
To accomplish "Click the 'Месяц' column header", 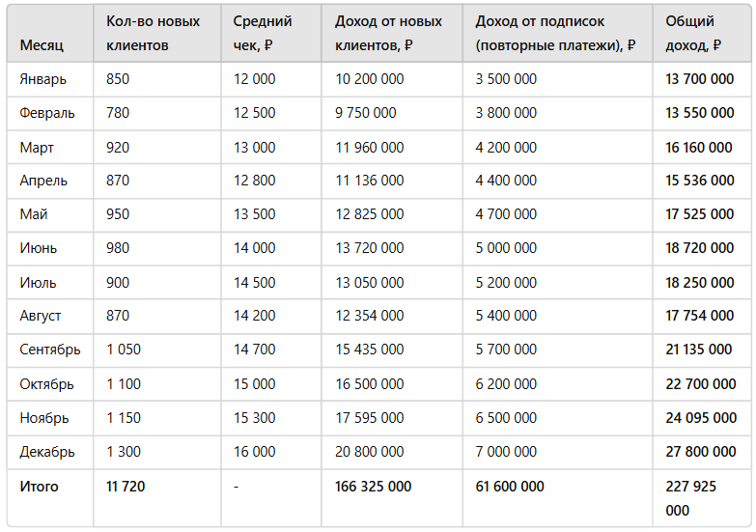I will pyautogui.click(x=42, y=45).
